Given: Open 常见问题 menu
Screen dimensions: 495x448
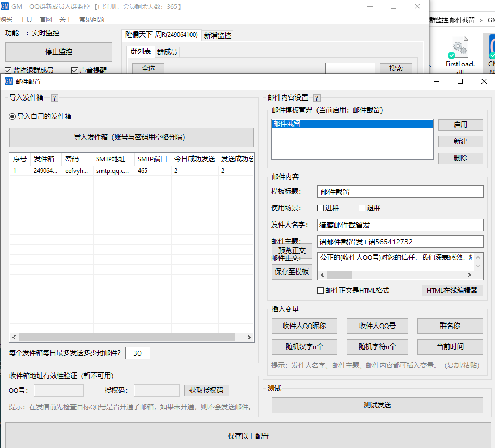Looking at the screenshot, I should (92, 20).
